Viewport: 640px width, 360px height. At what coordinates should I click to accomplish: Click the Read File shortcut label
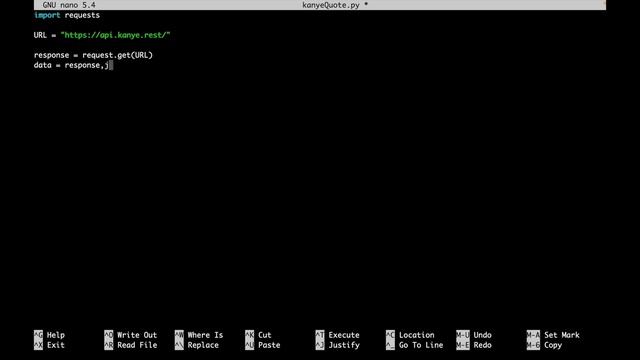137,345
